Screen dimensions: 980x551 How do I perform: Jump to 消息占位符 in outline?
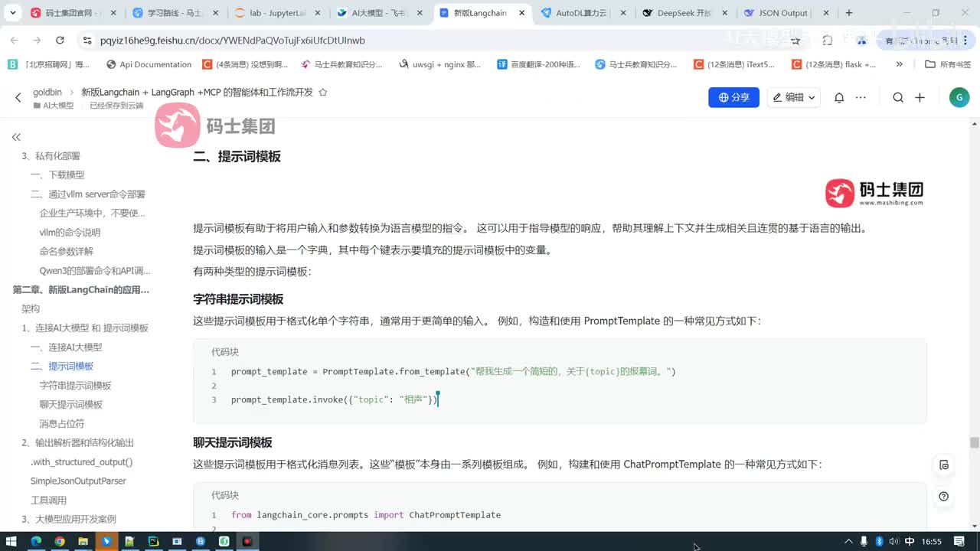[62, 423]
